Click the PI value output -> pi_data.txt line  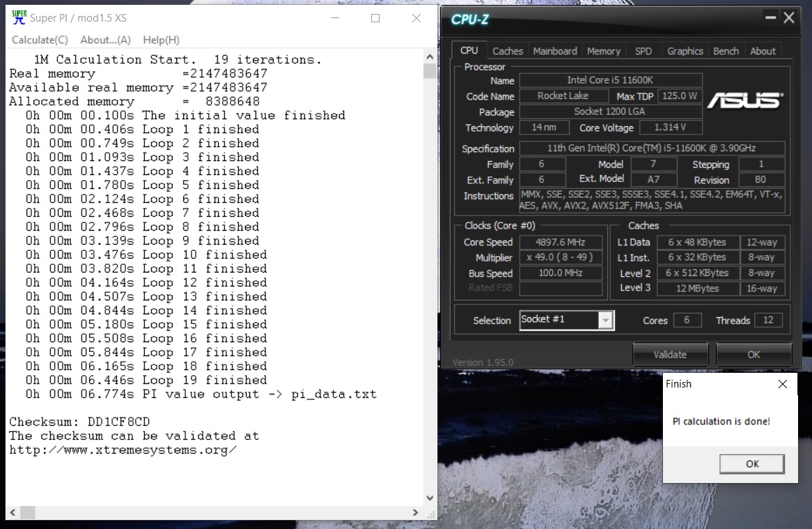click(x=201, y=394)
